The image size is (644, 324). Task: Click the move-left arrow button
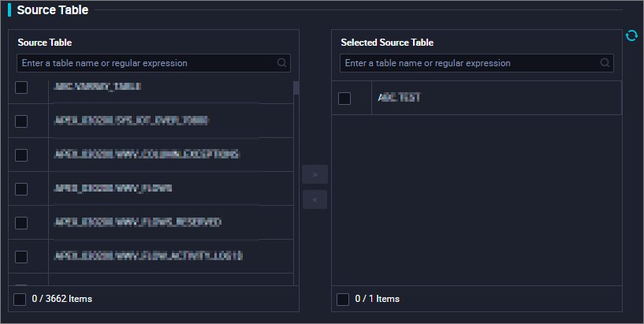tap(315, 199)
